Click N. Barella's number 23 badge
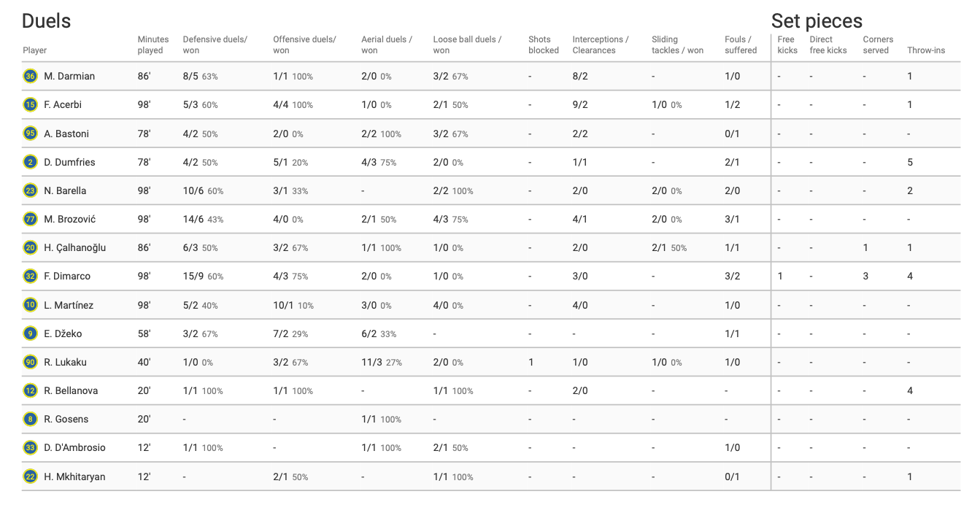This screenshot has width=980, height=513. [30, 190]
